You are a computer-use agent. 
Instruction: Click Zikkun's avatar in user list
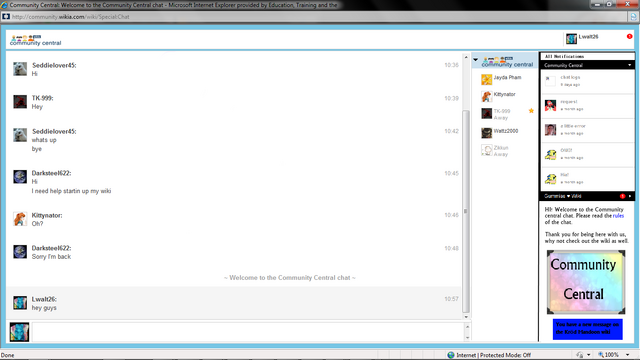(x=486, y=150)
